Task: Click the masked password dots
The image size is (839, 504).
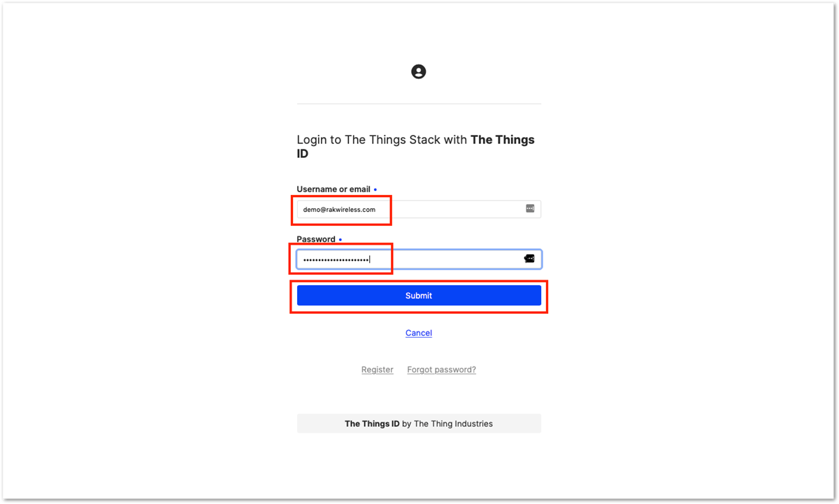Action: 336,260
